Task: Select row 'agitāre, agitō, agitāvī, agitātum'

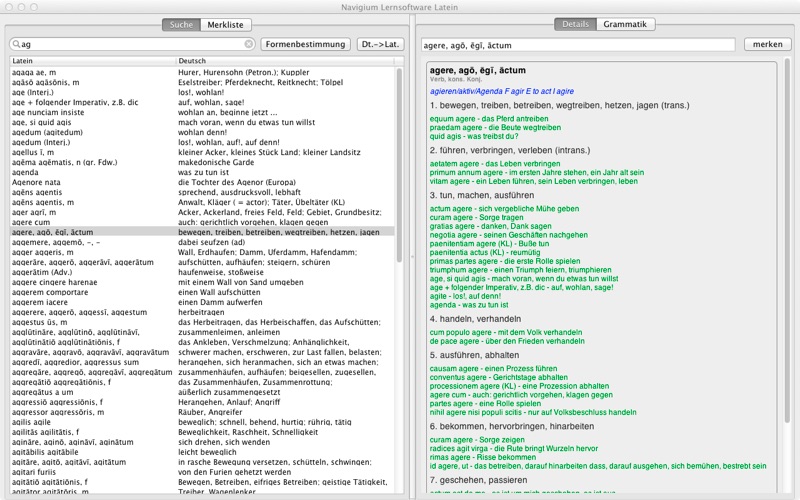Action: tap(202, 462)
